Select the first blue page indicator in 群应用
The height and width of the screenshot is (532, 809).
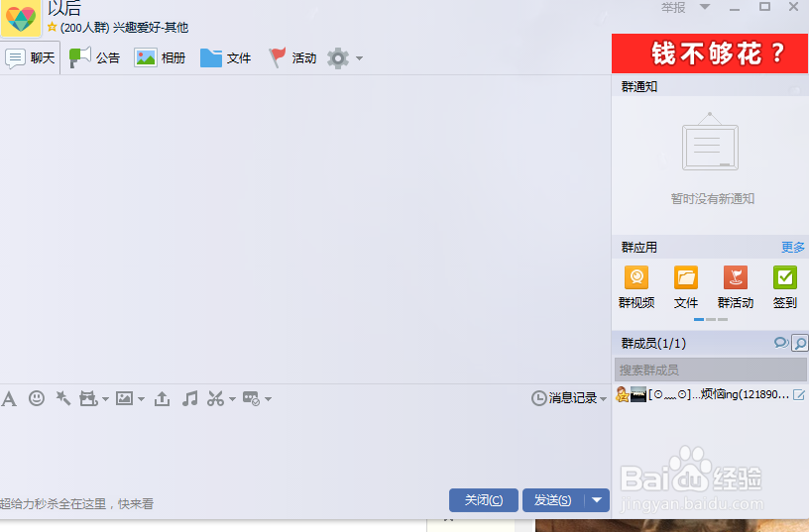point(699,320)
